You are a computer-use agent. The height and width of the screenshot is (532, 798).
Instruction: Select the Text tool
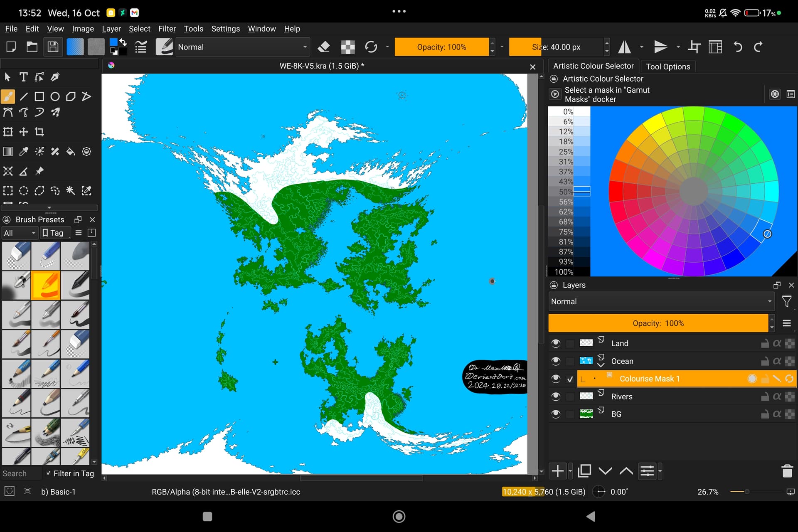click(x=23, y=77)
